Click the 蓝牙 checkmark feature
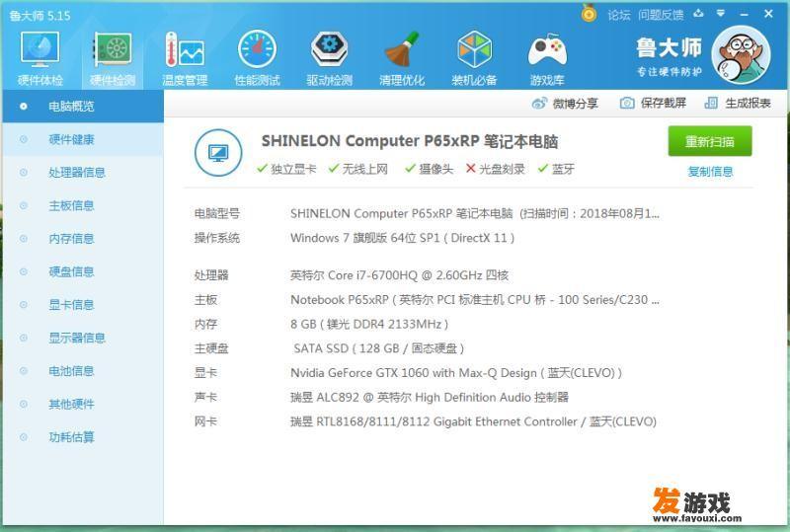The height and width of the screenshot is (532, 790). coord(556,169)
